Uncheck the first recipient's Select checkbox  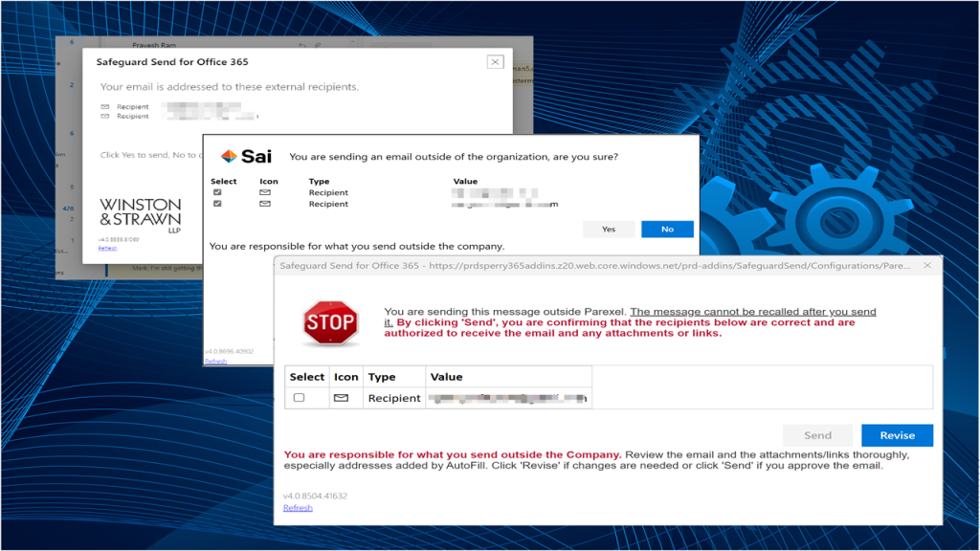217,191
